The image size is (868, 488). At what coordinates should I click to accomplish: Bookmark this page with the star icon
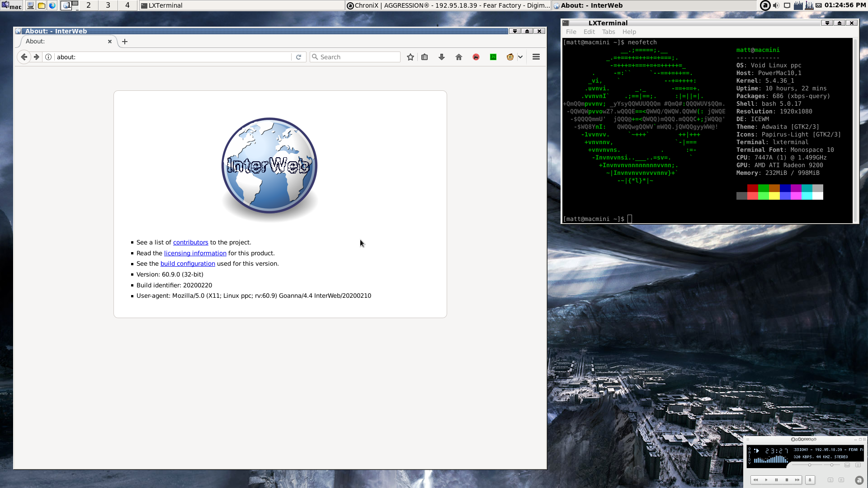pyautogui.click(x=410, y=57)
